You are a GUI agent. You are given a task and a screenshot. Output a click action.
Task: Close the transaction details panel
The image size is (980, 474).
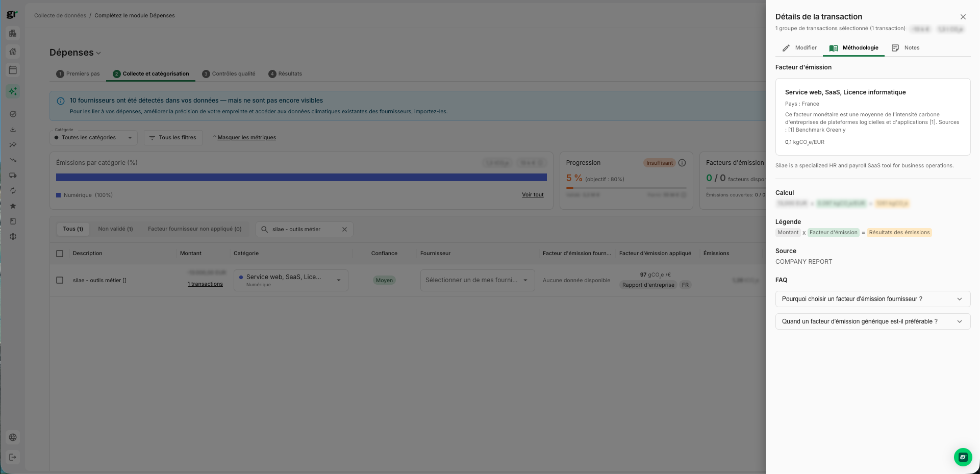click(x=963, y=17)
